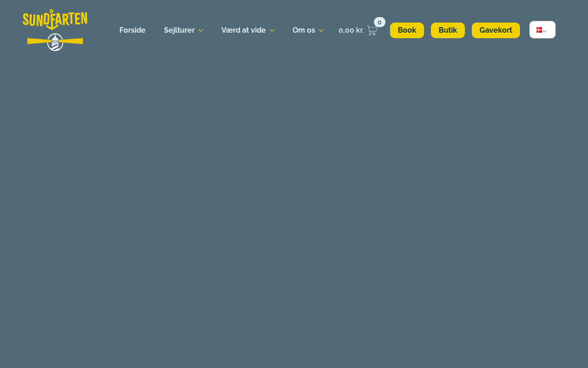
Task: Open the shopping cart icon
Action: [x=372, y=30]
